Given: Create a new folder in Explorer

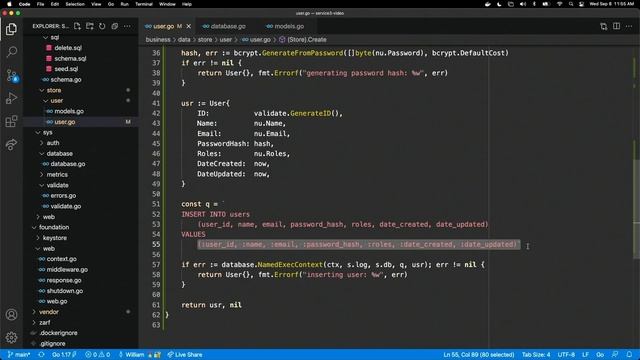Looking at the screenshot, I should [x=90, y=26].
